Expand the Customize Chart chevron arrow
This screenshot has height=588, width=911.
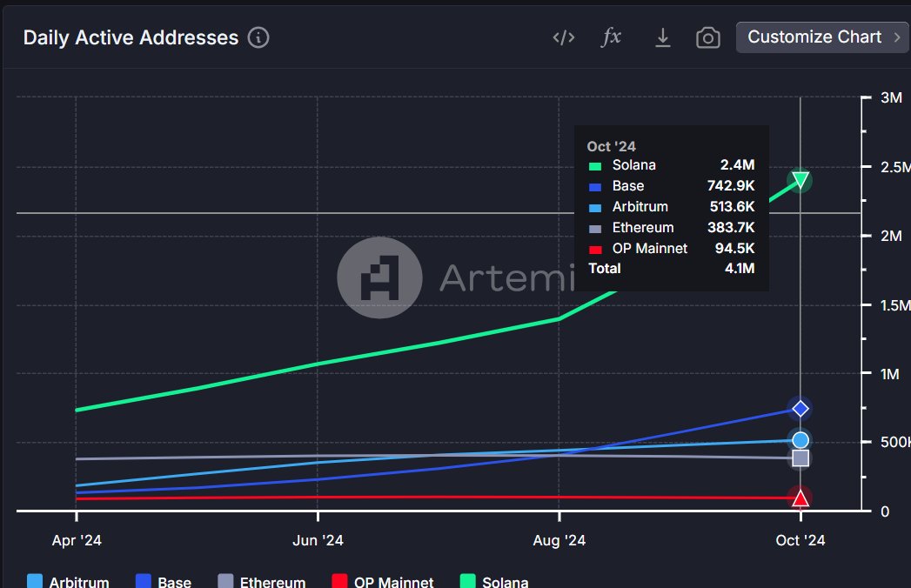pyautogui.click(x=897, y=37)
